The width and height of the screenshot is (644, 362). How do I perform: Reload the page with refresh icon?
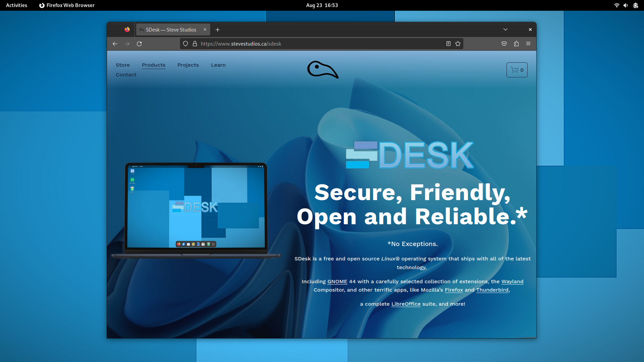[139, 44]
